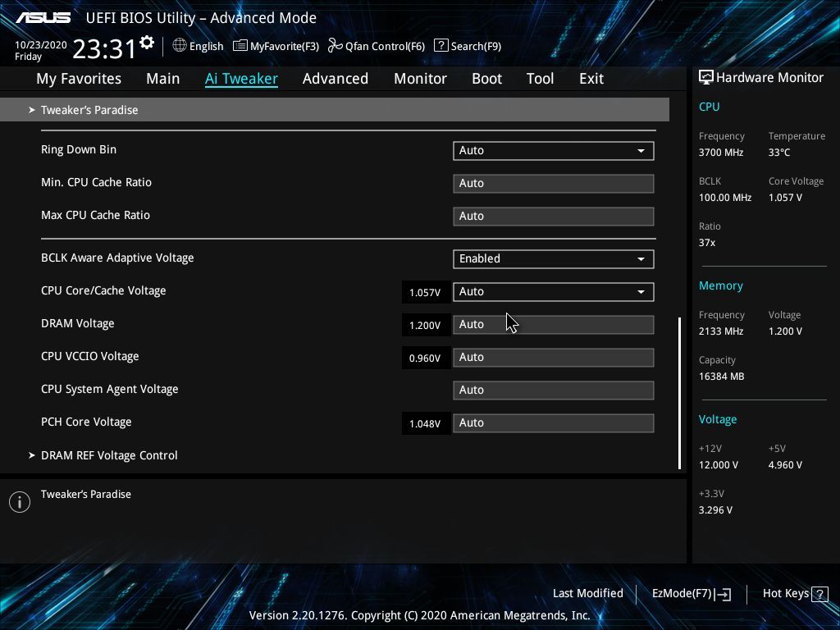Click the 10/23/2020 date text

point(41,45)
